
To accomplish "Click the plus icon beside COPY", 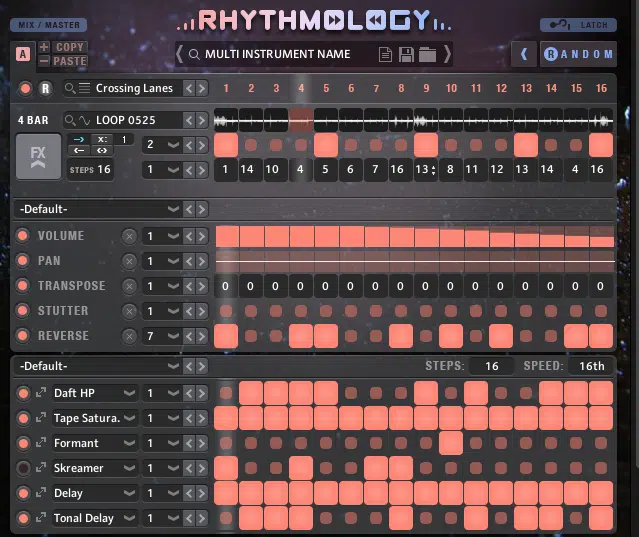I will click(44, 47).
